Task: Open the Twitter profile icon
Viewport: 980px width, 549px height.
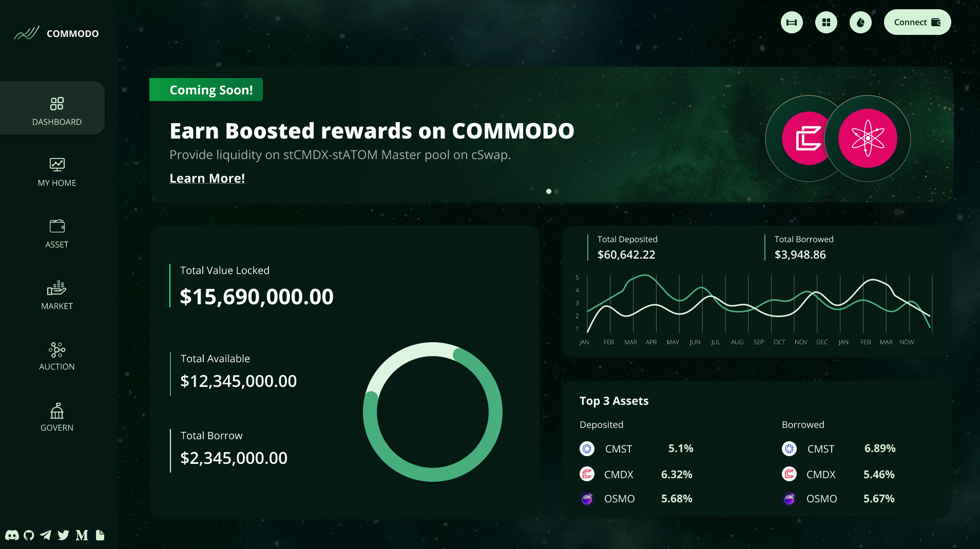Action: pos(63,535)
